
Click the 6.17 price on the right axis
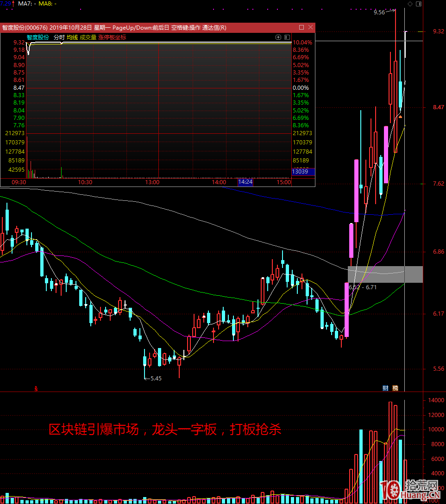click(x=439, y=313)
